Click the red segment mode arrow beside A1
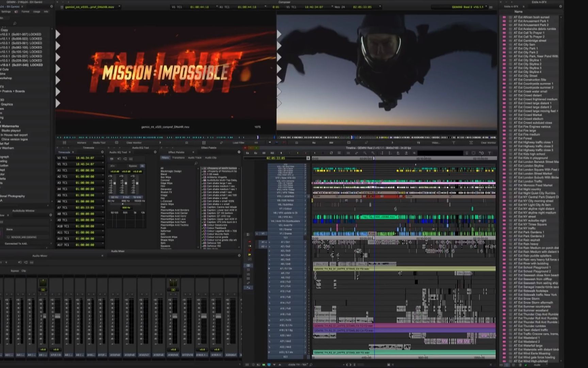588x368 pixels. pyautogui.click(x=249, y=242)
